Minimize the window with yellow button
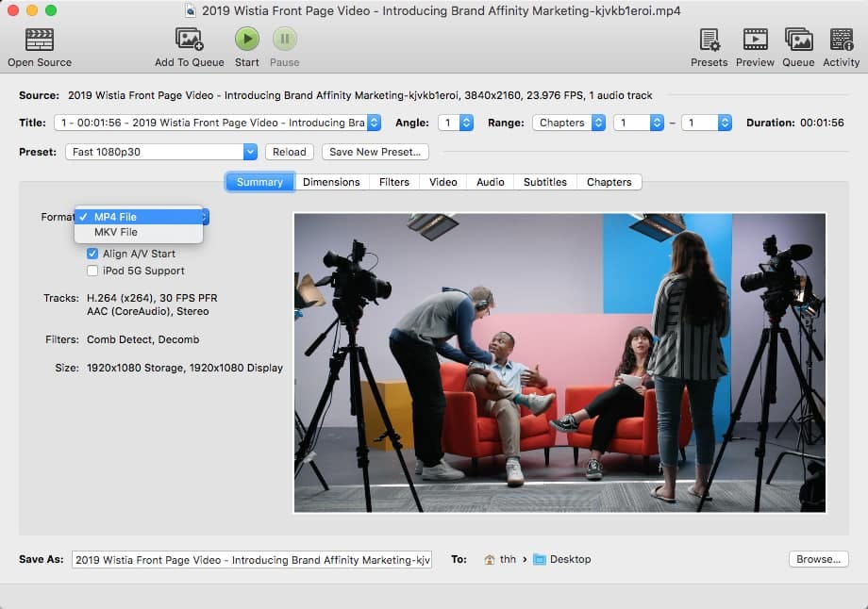This screenshot has height=609, width=868. click(x=32, y=10)
